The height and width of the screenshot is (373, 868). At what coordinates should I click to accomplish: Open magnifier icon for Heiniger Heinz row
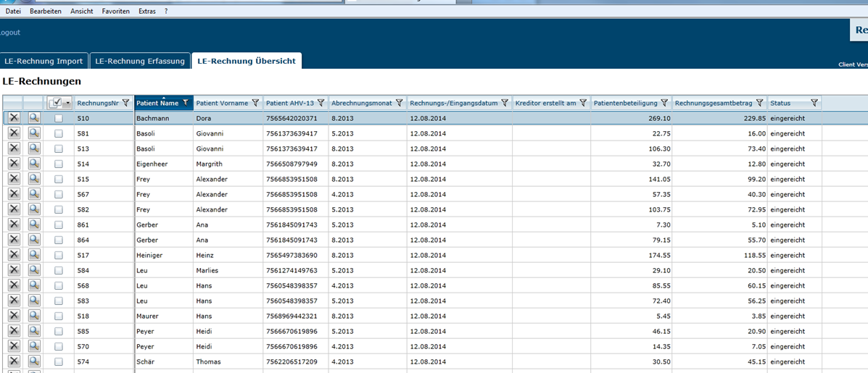[34, 255]
